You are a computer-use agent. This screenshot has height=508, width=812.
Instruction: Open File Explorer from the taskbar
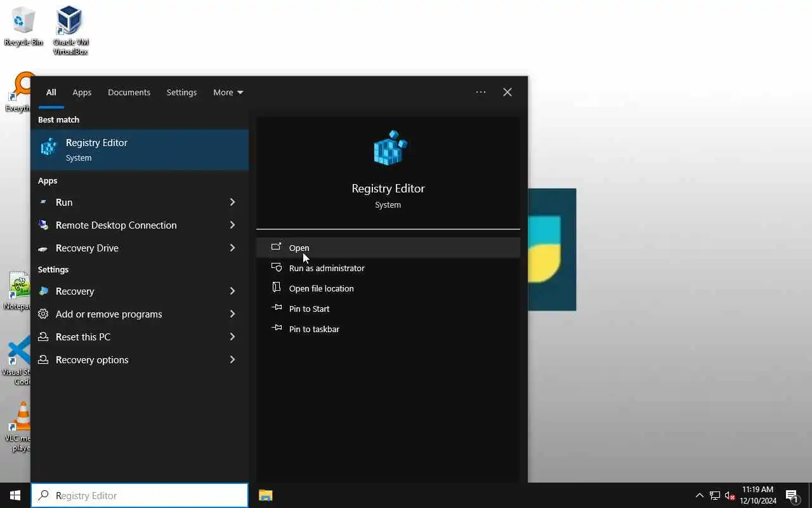coord(266,495)
